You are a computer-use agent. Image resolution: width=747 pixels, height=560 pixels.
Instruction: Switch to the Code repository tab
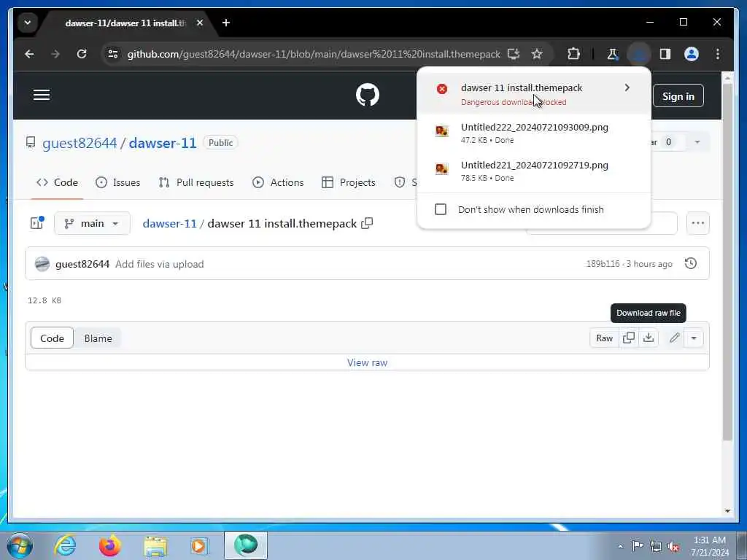(57, 182)
